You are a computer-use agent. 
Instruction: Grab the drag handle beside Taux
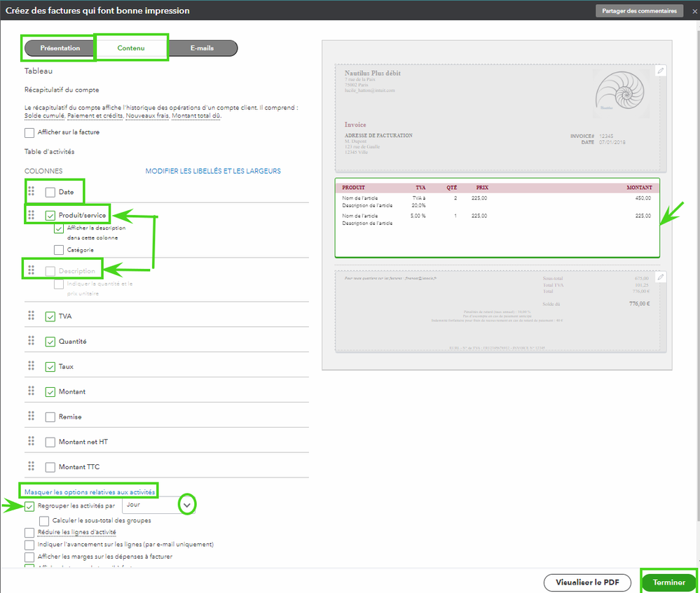(32, 366)
